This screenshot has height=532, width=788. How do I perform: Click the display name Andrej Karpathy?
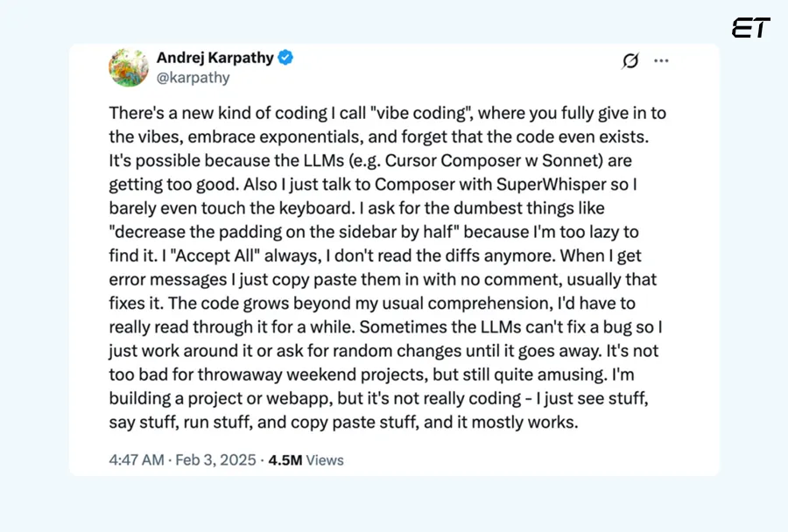point(215,58)
